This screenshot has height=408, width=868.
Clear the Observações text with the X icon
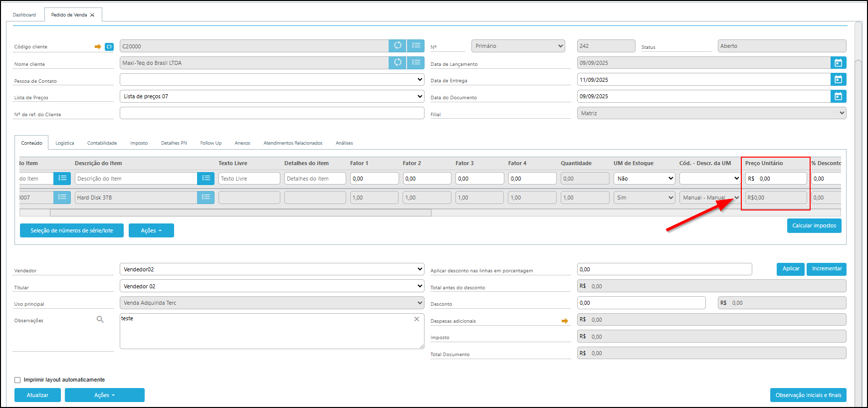(417, 319)
